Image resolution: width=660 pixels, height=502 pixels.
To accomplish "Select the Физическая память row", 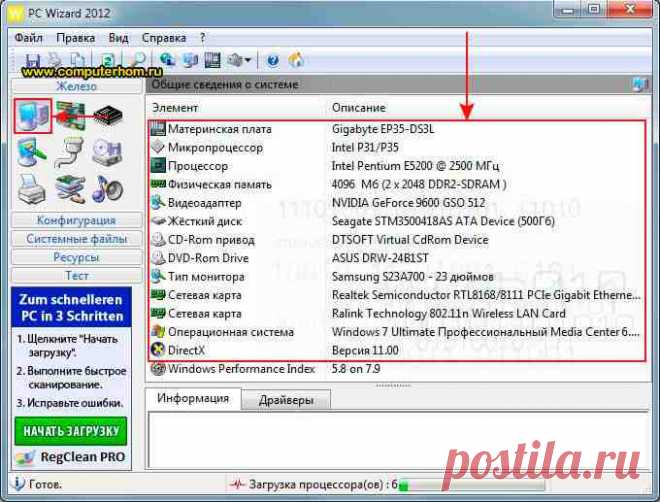I will (x=397, y=184).
